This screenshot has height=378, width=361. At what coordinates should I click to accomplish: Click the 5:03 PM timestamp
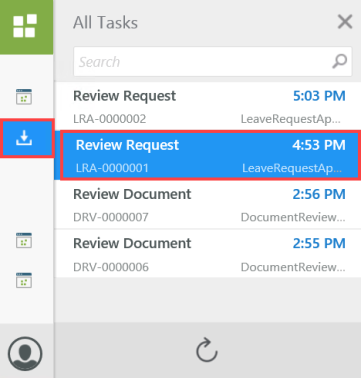point(319,96)
